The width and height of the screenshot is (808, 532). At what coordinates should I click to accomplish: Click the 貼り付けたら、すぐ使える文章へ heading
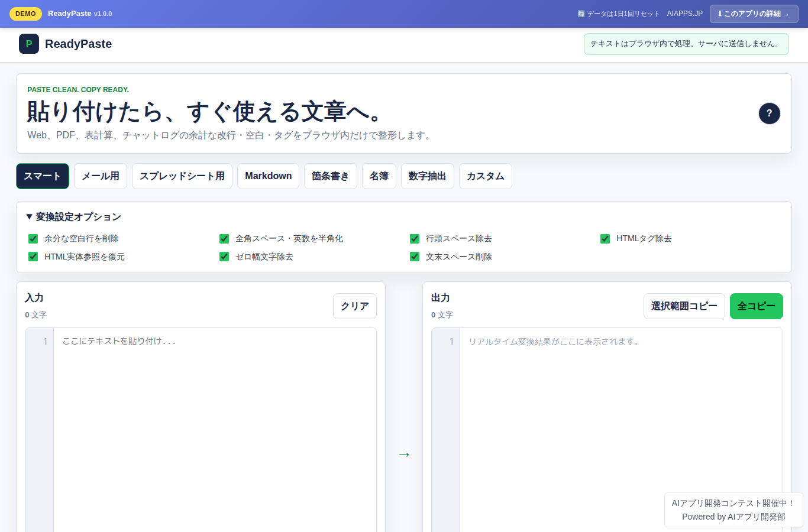[205, 111]
